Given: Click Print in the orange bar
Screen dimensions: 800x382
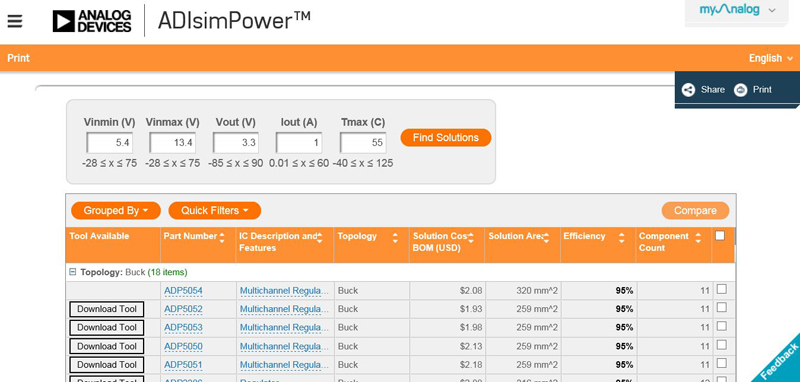Looking at the screenshot, I should 18,58.
